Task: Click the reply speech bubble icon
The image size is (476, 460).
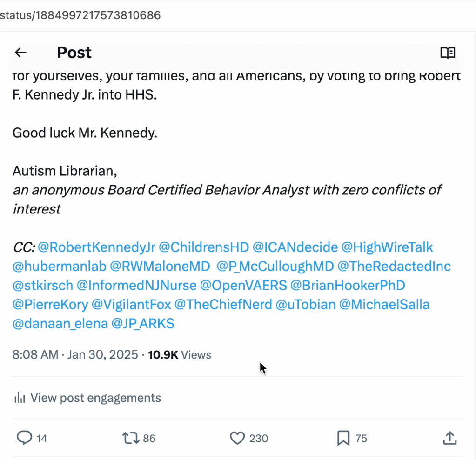Action: 24,438
